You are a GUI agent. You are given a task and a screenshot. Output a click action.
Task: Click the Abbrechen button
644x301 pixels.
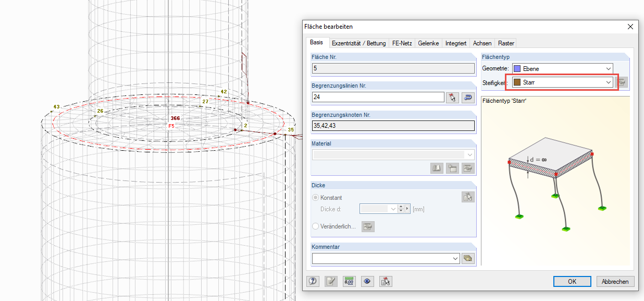pyautogui.click(x=615, y=281)
